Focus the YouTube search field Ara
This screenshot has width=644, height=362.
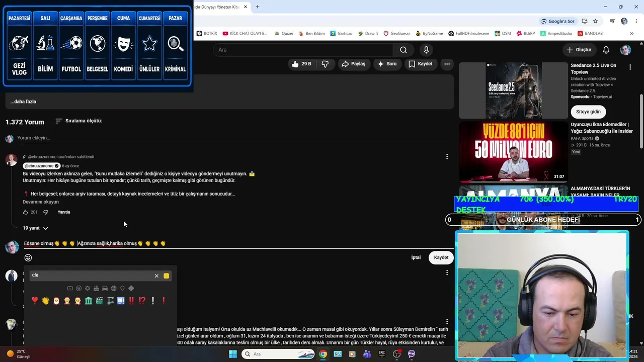(304, 50)
